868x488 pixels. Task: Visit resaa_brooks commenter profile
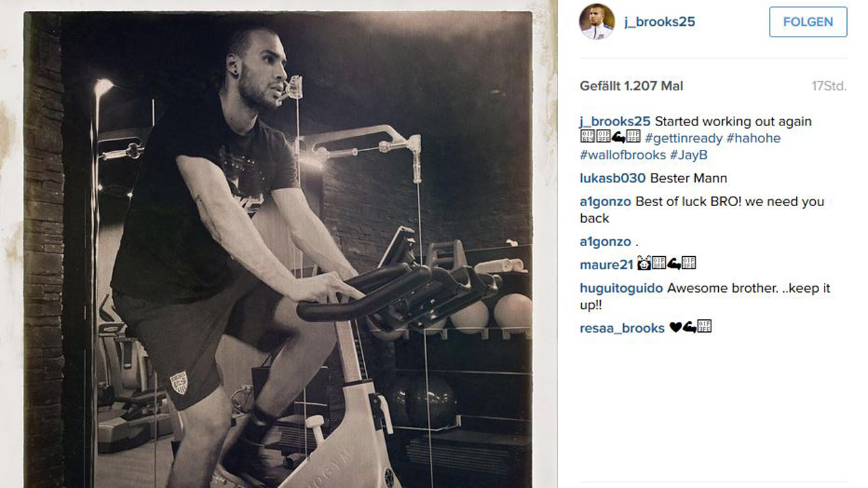click(x=622, y=328)
